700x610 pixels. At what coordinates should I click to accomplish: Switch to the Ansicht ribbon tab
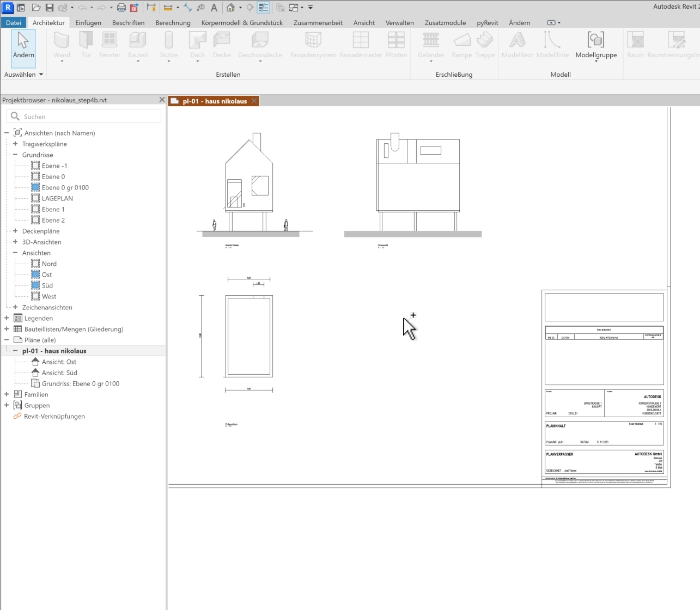(364, 23)
